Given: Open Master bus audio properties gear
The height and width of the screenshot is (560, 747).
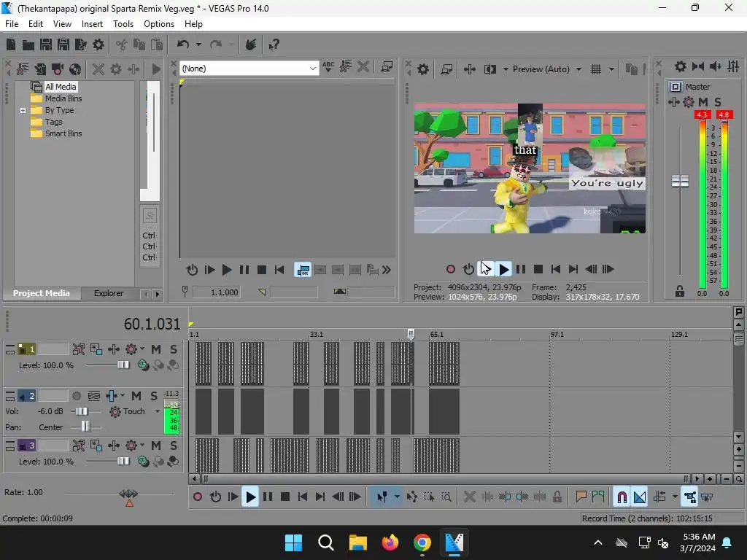Looking at the screenshot, I should coord(681,66).
